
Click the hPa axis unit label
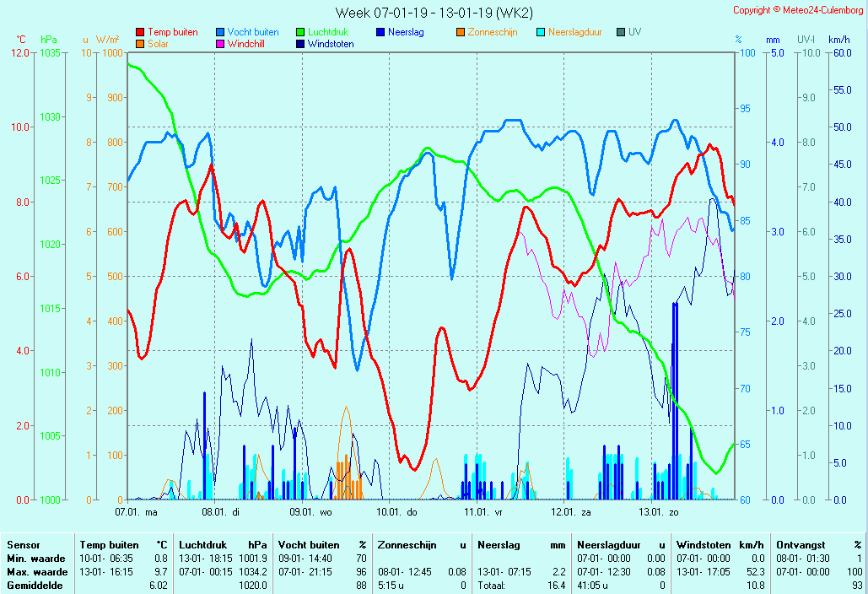[49, 40]
